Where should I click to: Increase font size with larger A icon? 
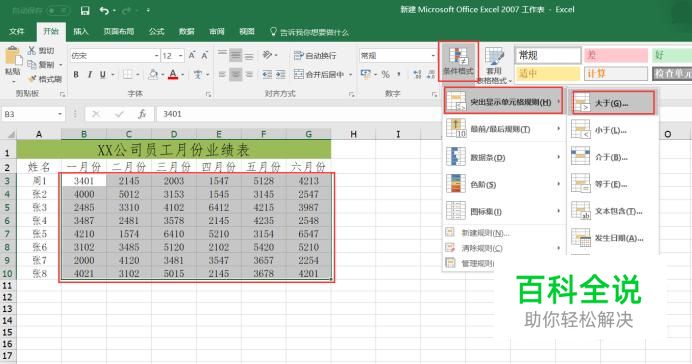point(192,55)
